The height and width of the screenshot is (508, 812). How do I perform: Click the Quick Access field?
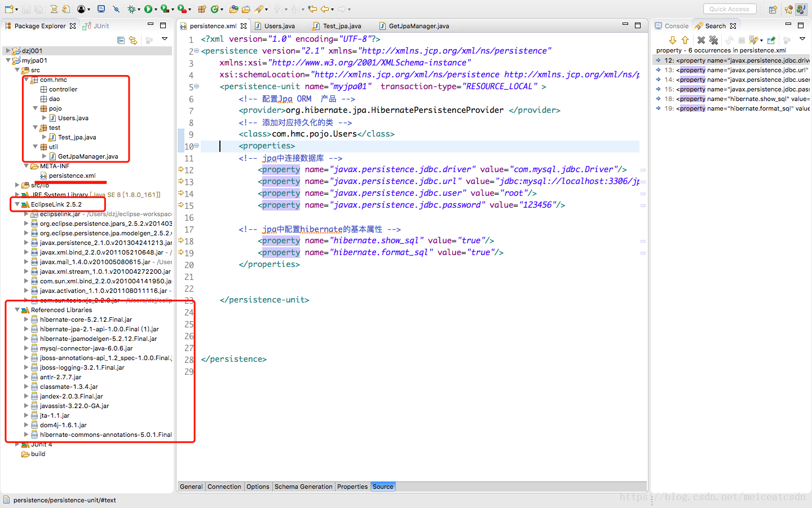(730, 9)
